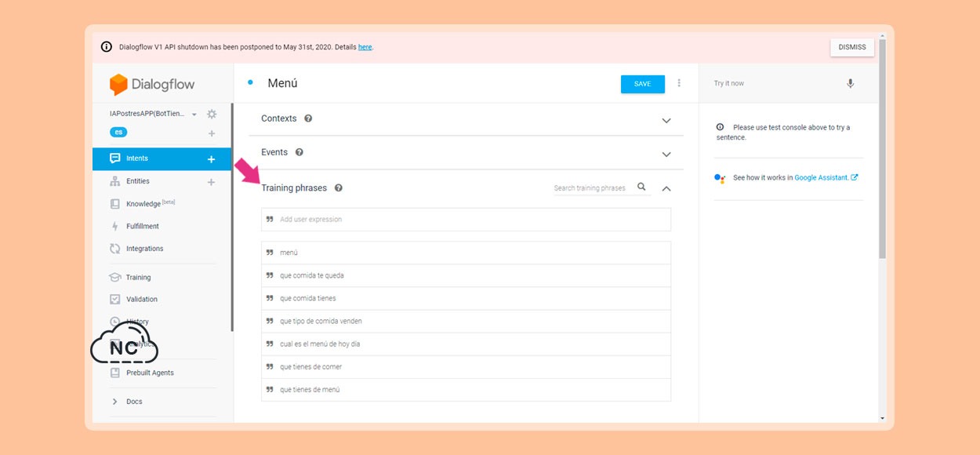
Task: Open the Google Assistant link
Action: [x=826, y=178]
